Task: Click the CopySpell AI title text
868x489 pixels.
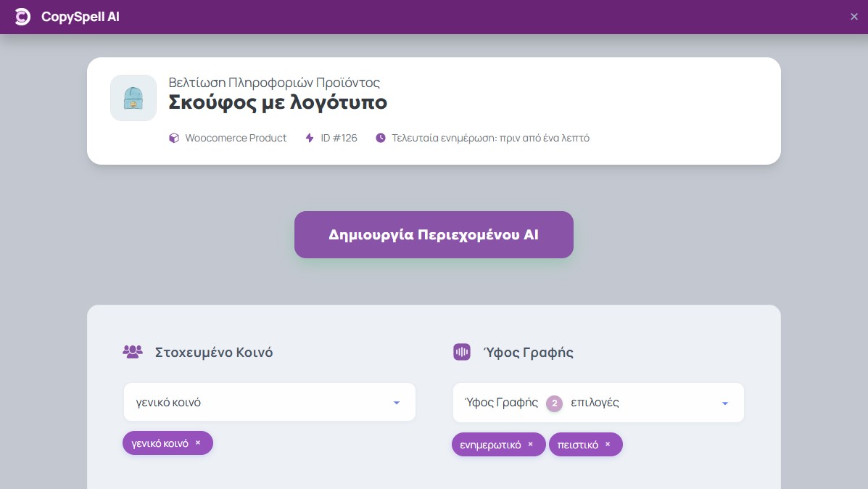Action: (x=80, y=17)
